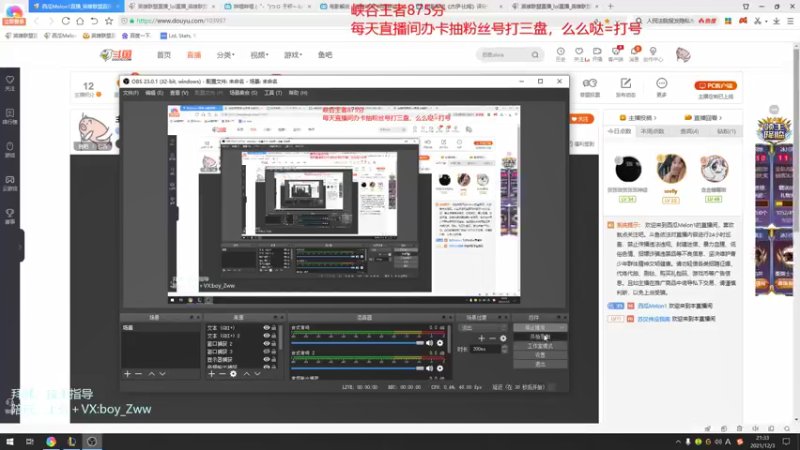Screen dimensions: 800x450
Task: Expand the 分类 dropdown in Douyu nav
Action: (x=226, y=55)
